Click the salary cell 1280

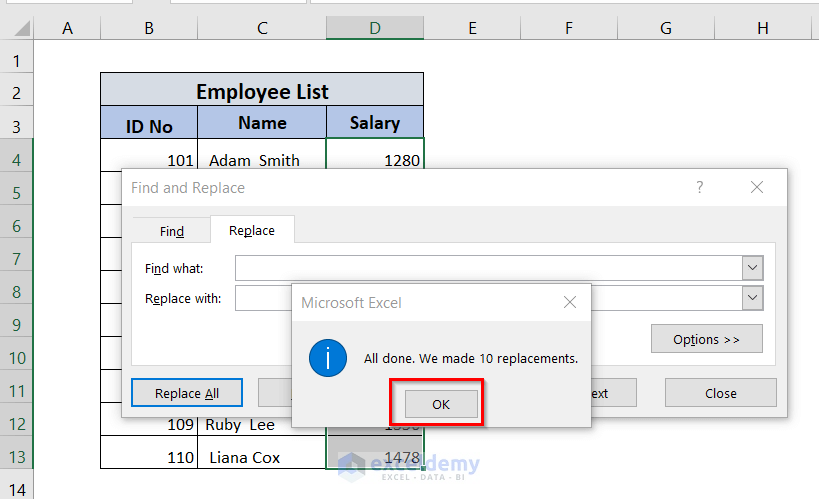[375, 154]
